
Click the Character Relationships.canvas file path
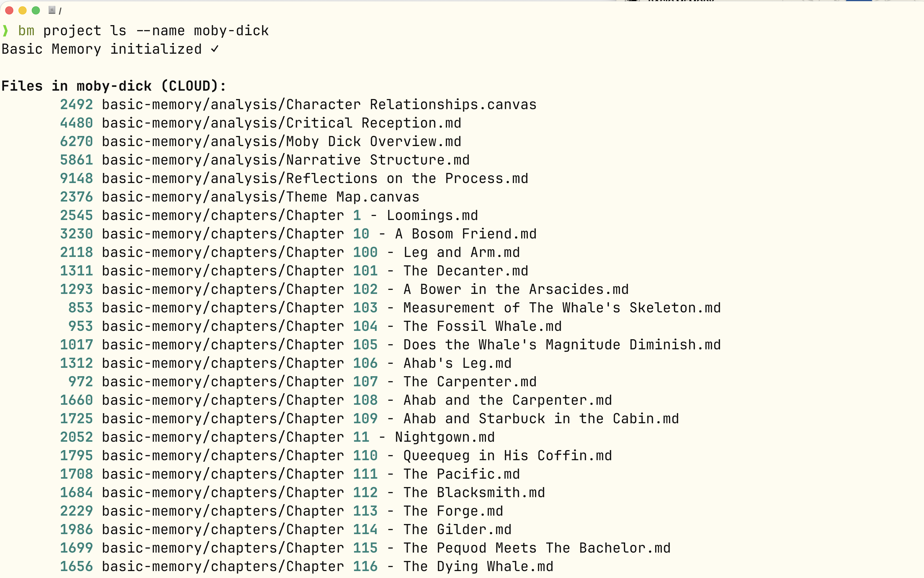[x=319, y=105]
